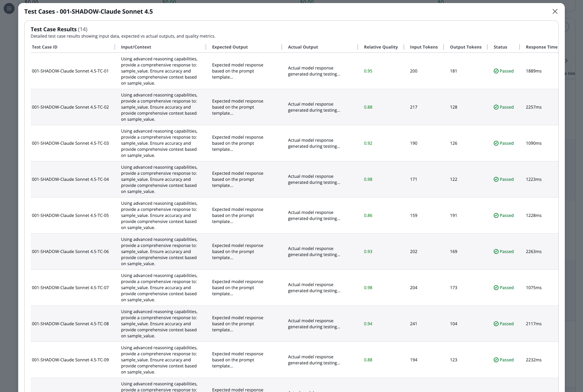Click quality score 0.92 in TC-03 row
Screen dimensions: 583x392
pyautogui.click(x=368, y=143)
